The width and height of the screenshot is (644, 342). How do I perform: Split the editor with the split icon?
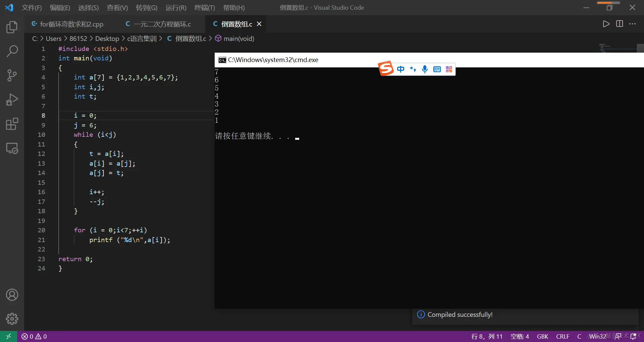coord(620,24)
